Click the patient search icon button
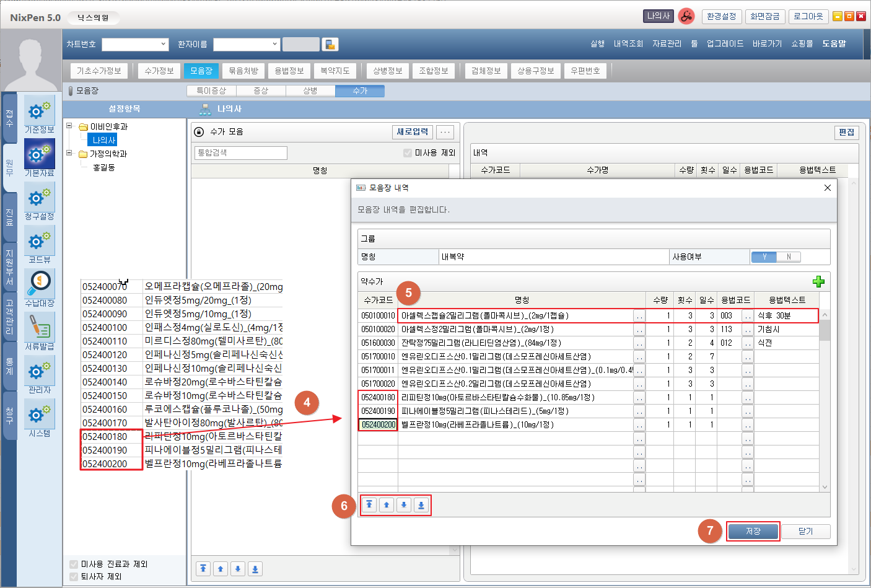The height and width of the screenshot is (588, 871). click(x=330, y=44)
